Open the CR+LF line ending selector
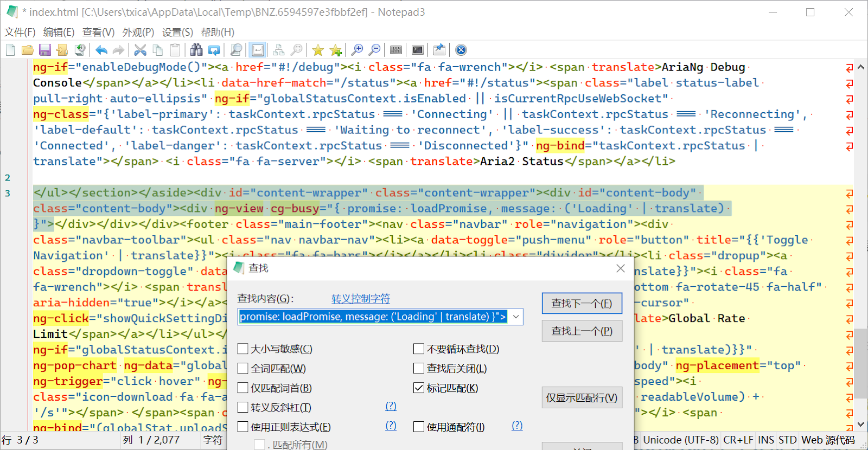The height and width of the screenshot is (450, 868). tap(738, 440)
